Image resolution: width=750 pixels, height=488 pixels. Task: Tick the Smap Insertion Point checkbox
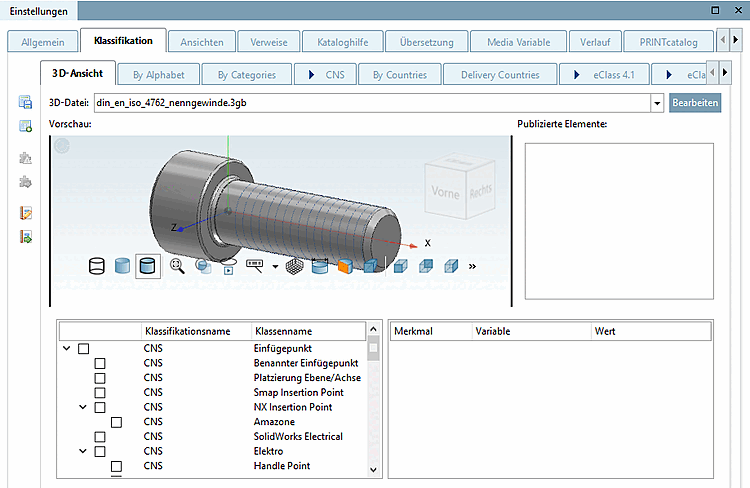click(100, 393)
